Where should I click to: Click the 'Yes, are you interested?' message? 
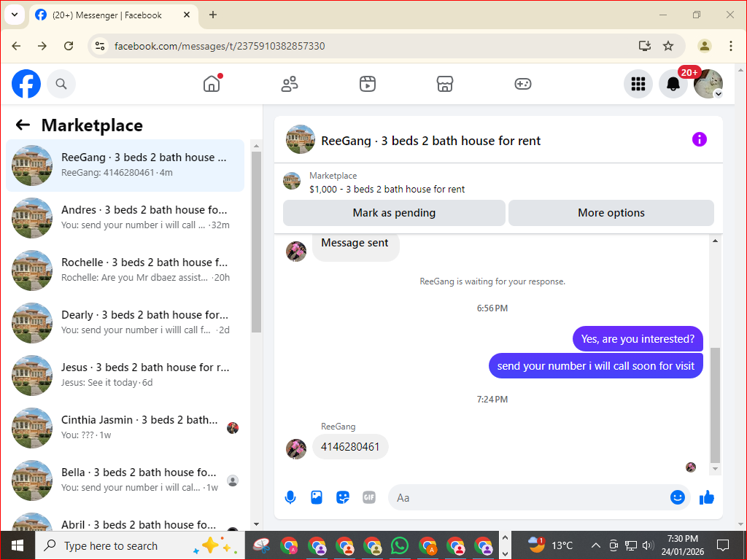coord(638,338)
